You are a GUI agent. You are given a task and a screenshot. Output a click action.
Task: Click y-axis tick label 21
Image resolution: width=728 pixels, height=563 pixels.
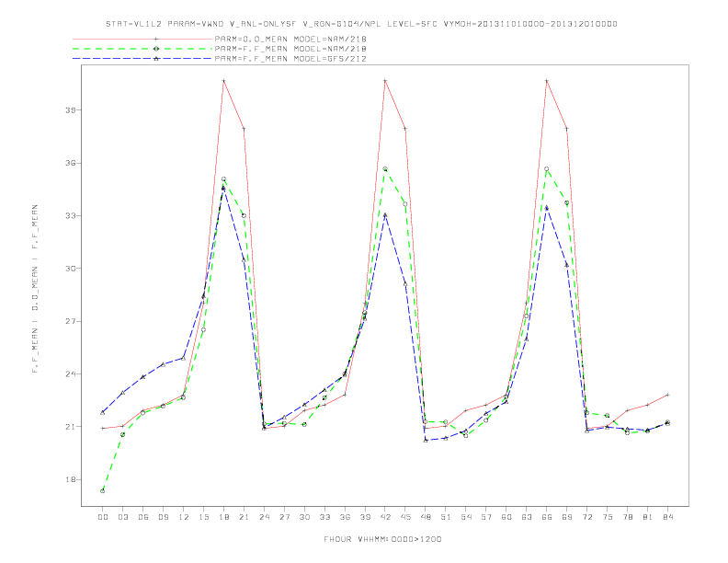(71, 427)
